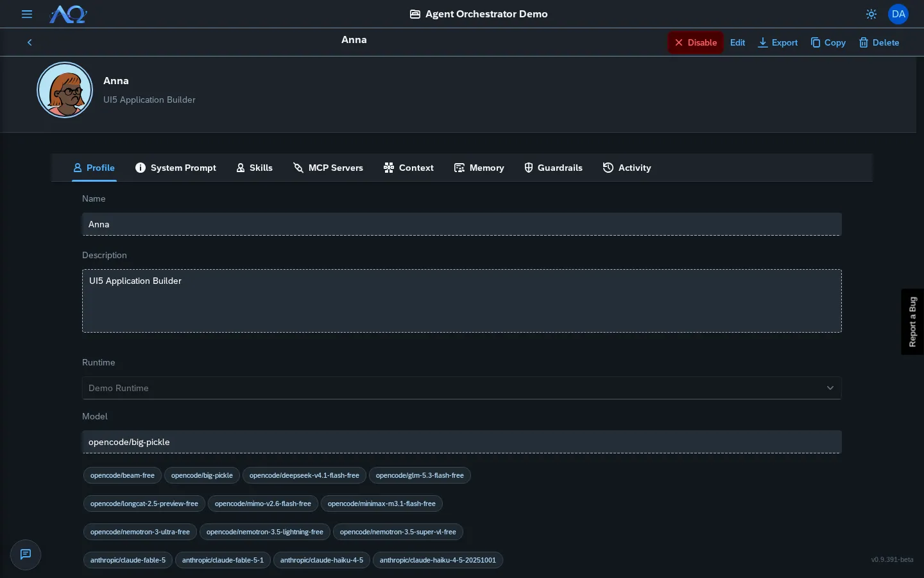Select anthropic/claude-haiku-4-5-20251001 chip
The width and height of the screenshot is (924, 578).
point(438,560)
